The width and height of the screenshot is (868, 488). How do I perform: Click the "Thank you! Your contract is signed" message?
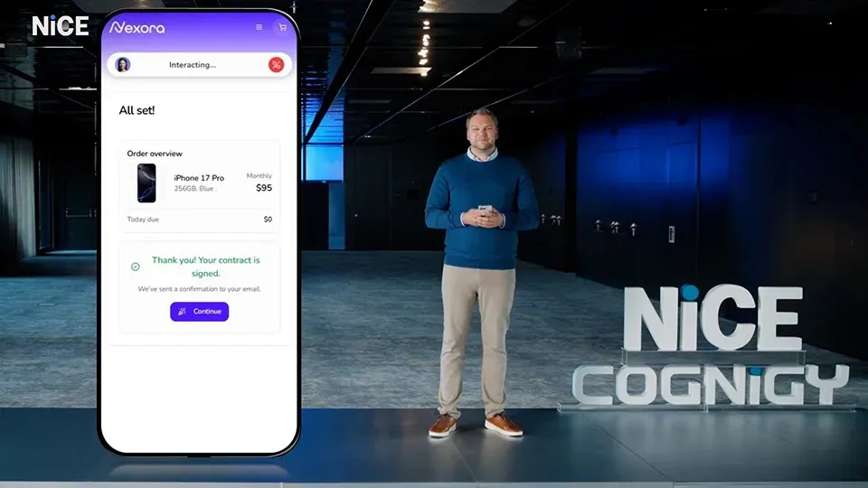click(205, 267)
